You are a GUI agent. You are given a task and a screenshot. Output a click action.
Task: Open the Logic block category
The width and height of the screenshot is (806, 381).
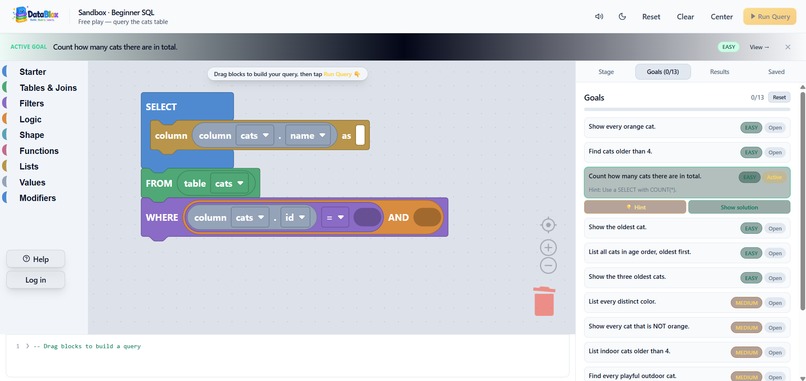click(x=30, y=119)
